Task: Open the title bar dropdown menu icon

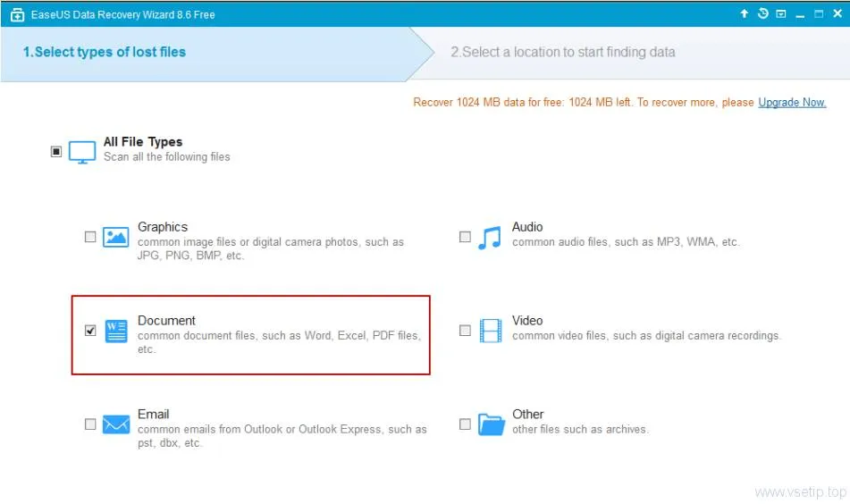Action: [780, 13]
